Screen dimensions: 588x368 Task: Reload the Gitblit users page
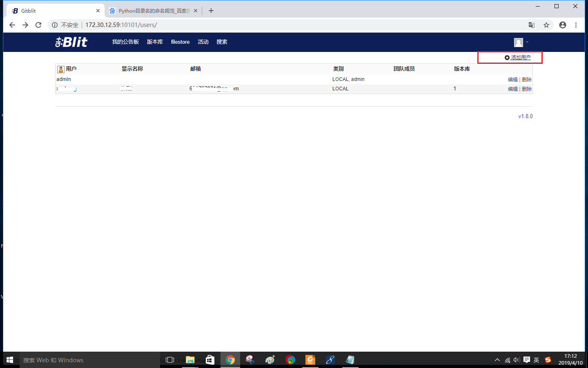[38, 25]
